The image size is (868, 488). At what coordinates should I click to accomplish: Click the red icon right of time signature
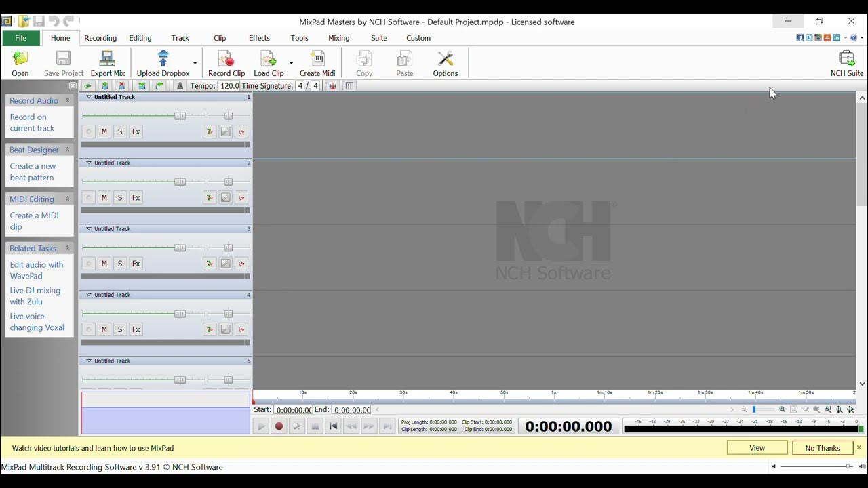tap(332, 86)
